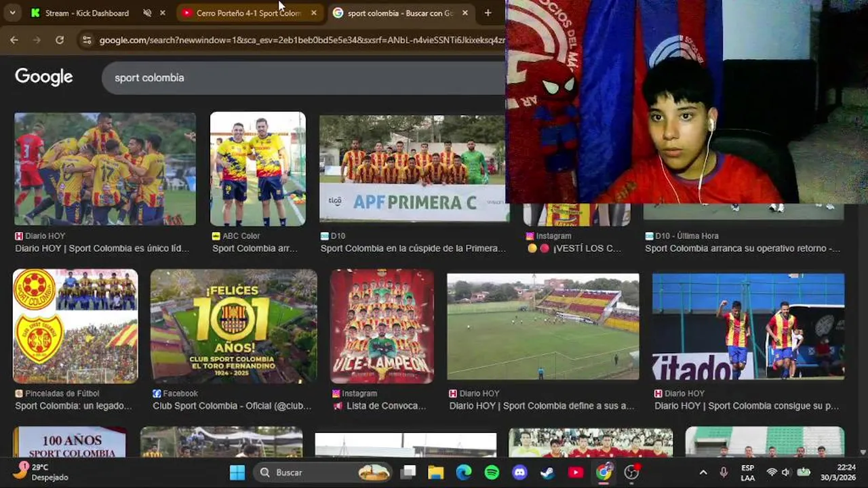
Task: Click the browser forward arrow
Action: pyautogui.click(x=37, y=40)
